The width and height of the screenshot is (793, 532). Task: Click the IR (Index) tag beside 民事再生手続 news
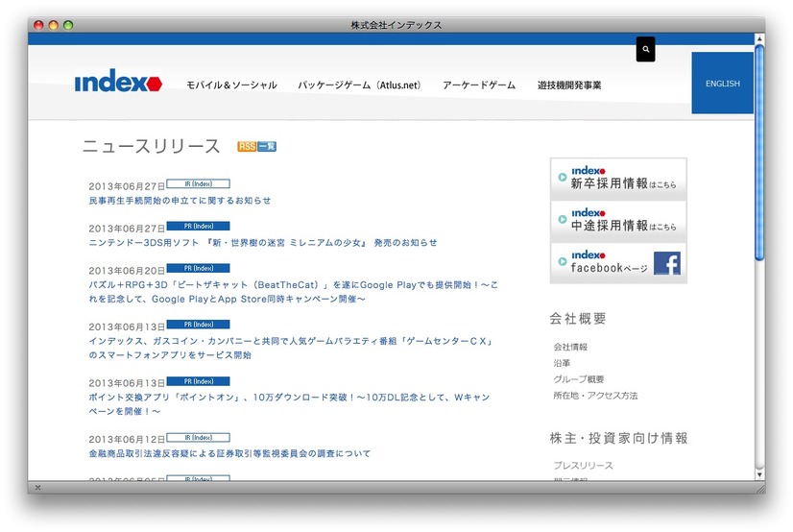pos(198,184)
